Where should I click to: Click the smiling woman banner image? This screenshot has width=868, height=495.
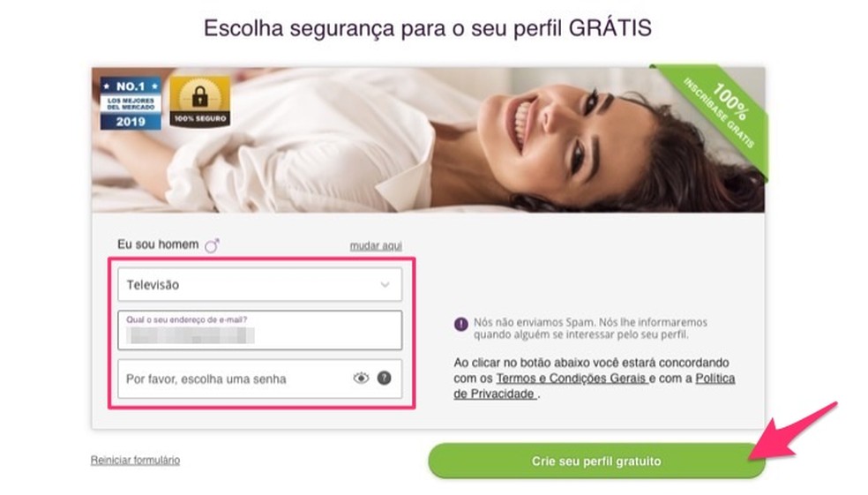(429, 140)
